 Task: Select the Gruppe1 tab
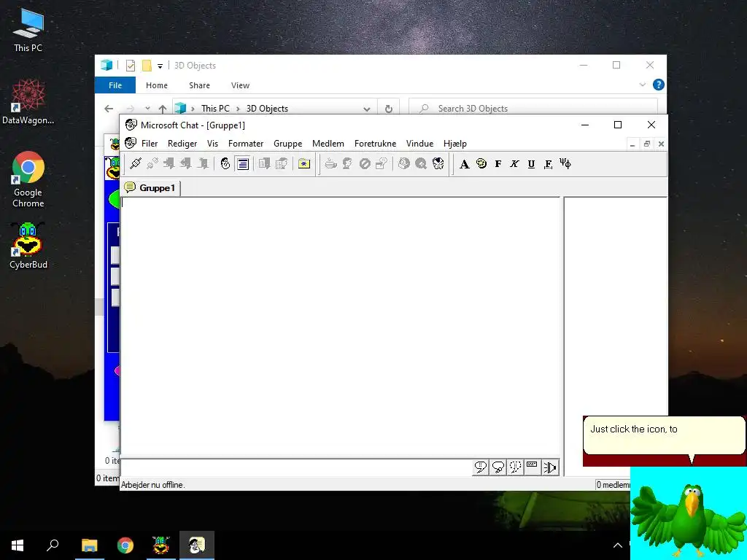pos(150,187)
